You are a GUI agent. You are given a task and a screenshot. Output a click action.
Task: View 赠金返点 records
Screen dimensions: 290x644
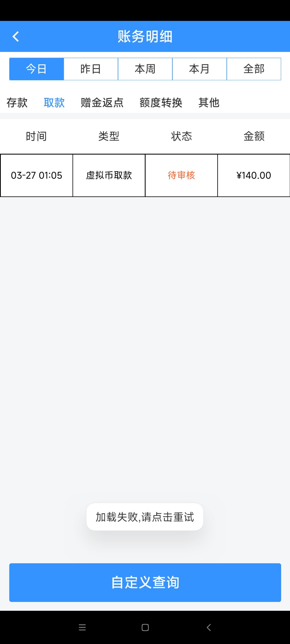[x=102, y=103]
